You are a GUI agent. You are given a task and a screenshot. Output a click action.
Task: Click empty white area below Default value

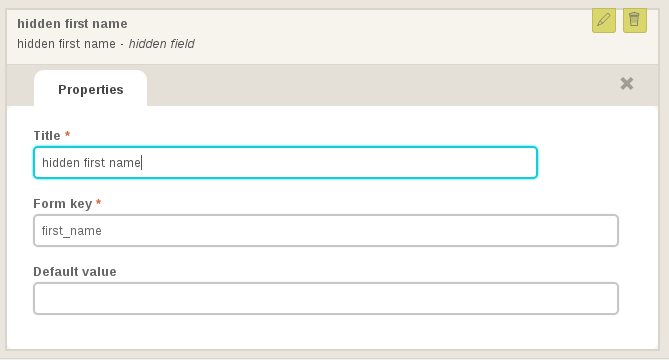tap(326, 332)
